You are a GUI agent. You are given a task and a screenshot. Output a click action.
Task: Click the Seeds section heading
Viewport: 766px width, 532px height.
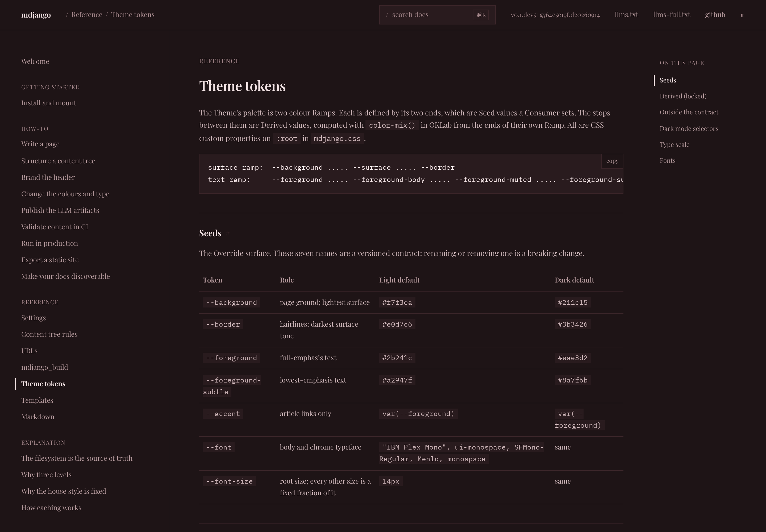pyautogui.click(x=210, y=233)
